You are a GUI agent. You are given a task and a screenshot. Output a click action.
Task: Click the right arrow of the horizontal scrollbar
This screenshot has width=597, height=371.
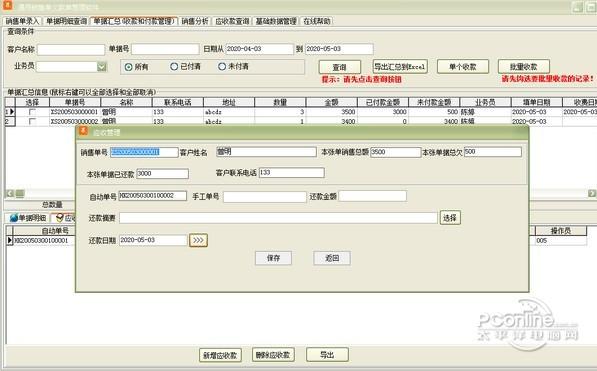coord(592,193)
